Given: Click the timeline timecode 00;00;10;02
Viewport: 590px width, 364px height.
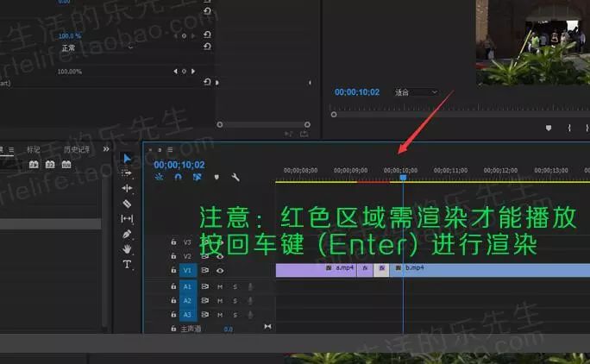Looking at the screenshot, I should click(179, 165).
